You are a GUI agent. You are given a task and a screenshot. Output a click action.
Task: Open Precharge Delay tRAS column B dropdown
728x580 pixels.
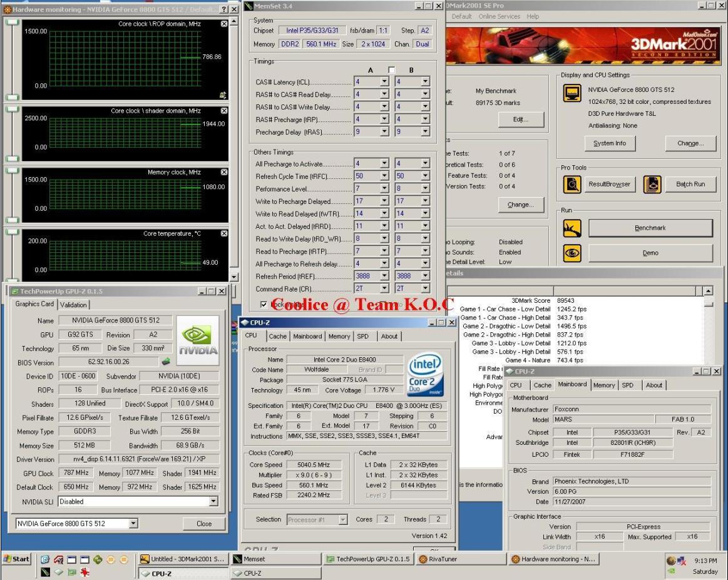tap(425, 132)
